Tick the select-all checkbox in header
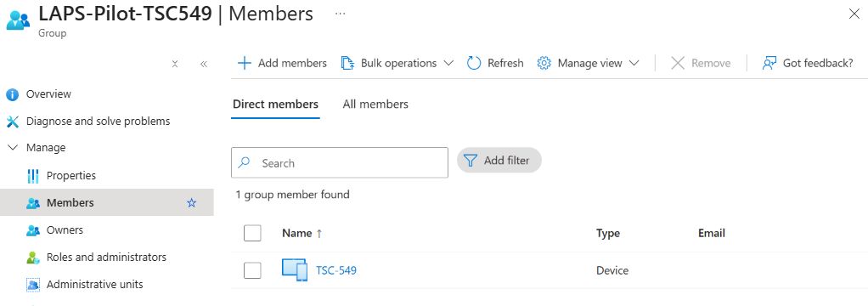 tap(252, 234)
